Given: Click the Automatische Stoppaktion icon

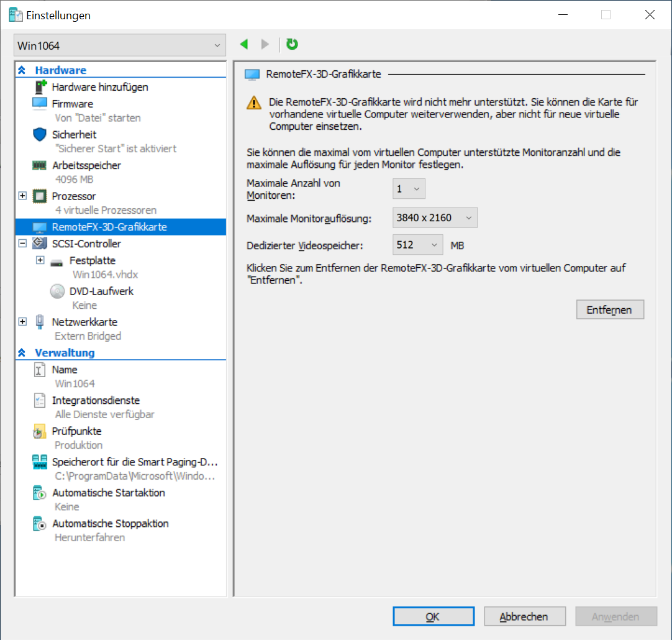Looking at the screenshot, I should 39,524.
